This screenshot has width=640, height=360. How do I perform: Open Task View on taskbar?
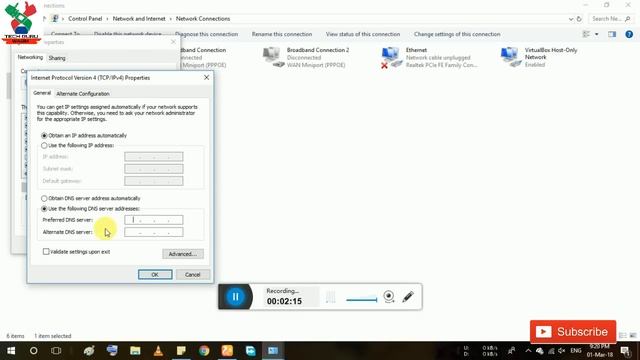[x=56, y=351]
